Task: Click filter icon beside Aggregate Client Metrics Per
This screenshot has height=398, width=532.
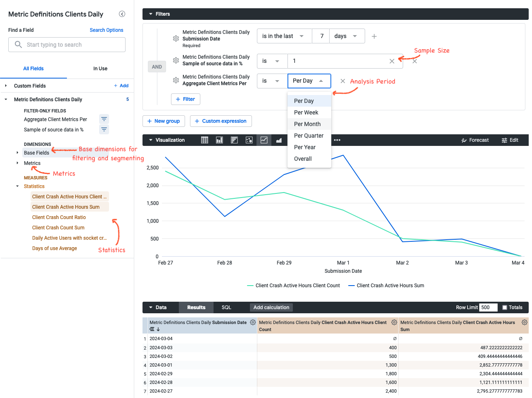Action: (104, 119)
